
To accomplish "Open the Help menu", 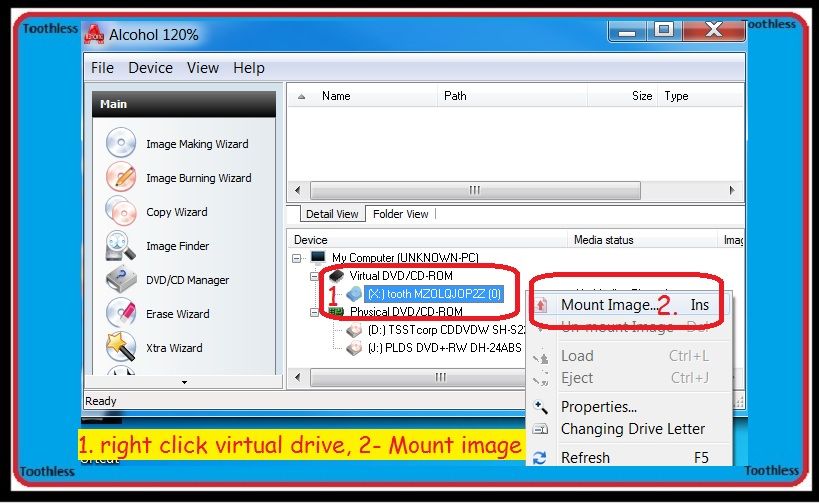I will (249, 68).
